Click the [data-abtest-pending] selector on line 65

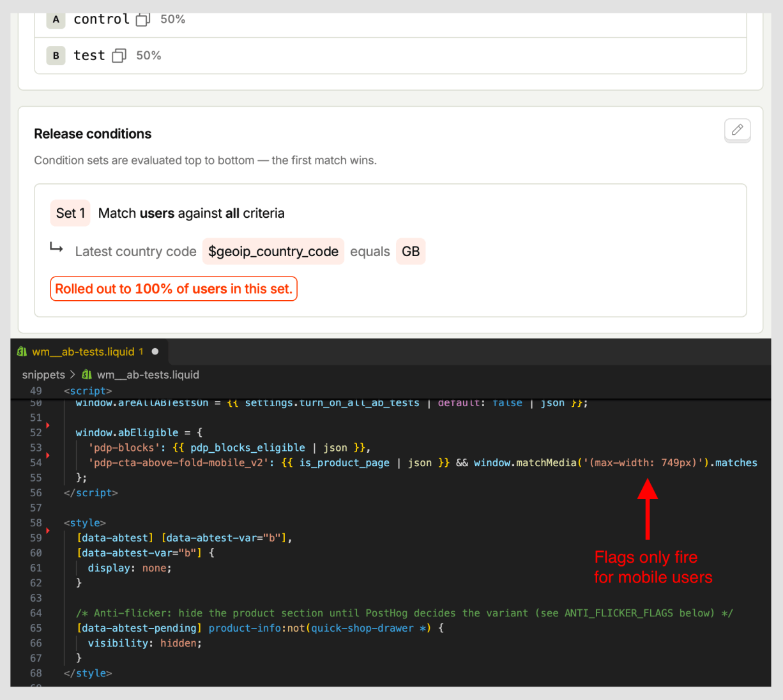pyautogui.click(x=139, y=628)
